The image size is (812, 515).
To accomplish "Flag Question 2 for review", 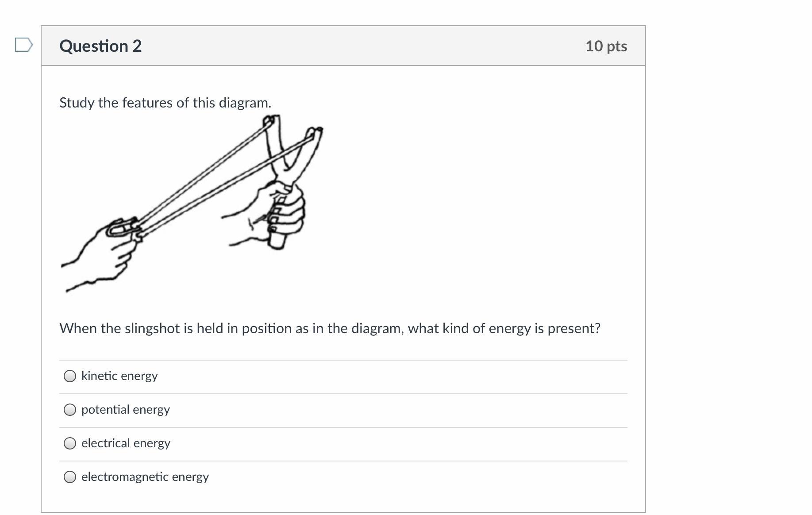I will (x=23, y=45).
